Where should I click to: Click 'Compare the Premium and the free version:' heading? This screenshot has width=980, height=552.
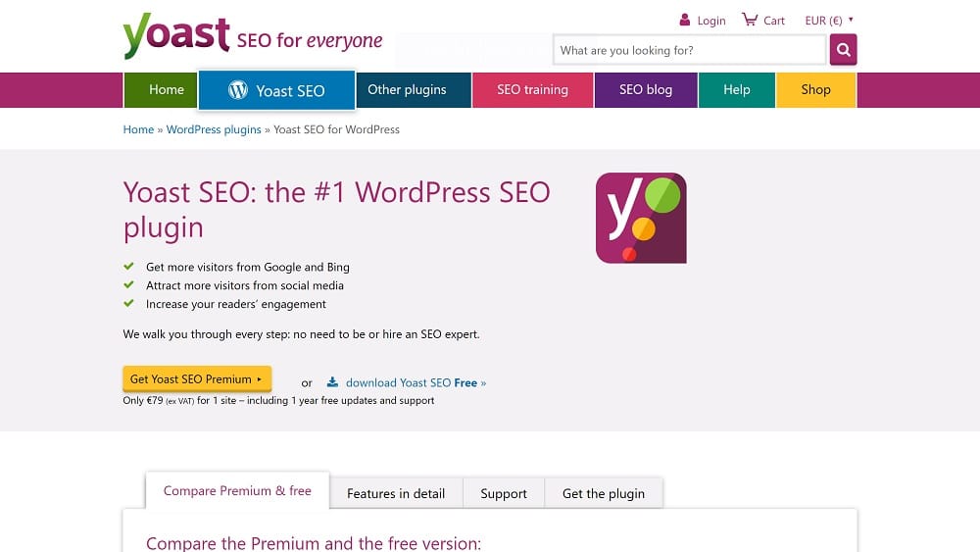314,543
